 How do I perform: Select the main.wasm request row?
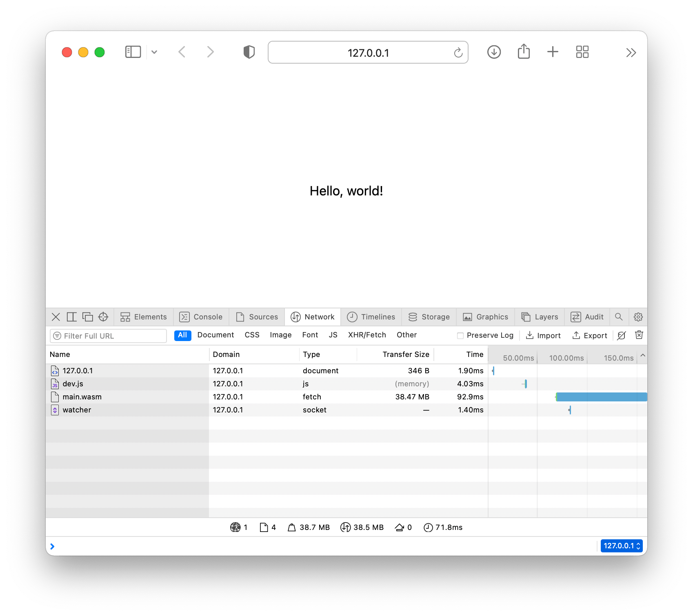[346, 397]
